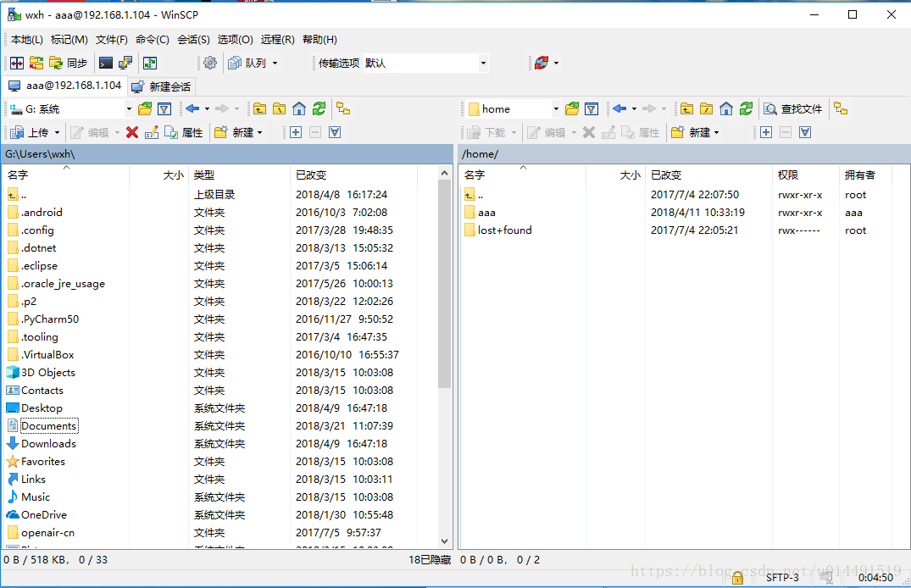911x588 pixels.
Task: Sort local files by 类型 column
Action: click(x=239, y=175)
